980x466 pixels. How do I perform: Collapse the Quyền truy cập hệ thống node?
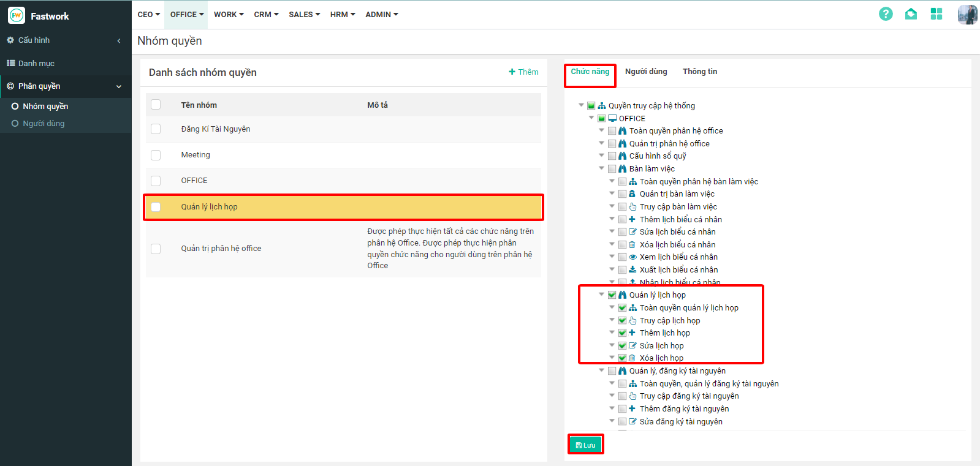coord(581,105)
